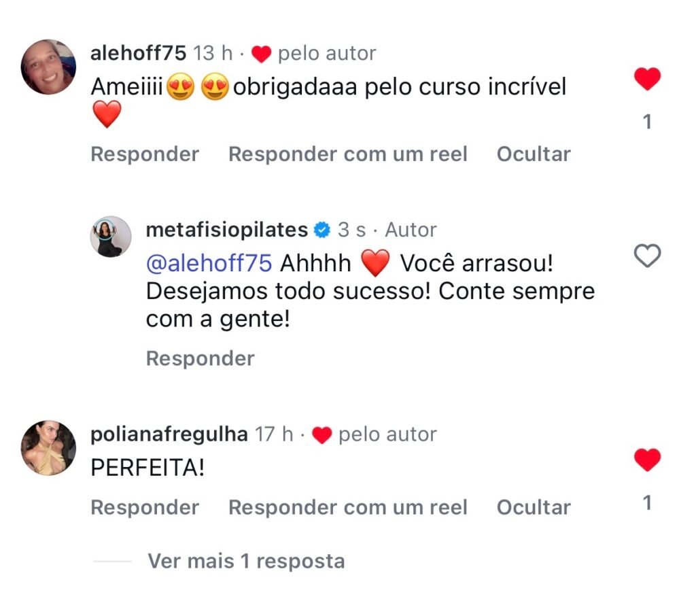Like the metafisiopilates reply with the heart outline

tap(647, 256)
